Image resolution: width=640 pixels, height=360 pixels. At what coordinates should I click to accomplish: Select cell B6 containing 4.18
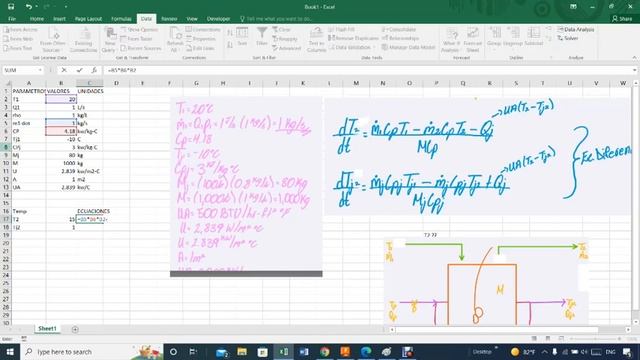tap(61, 131)
